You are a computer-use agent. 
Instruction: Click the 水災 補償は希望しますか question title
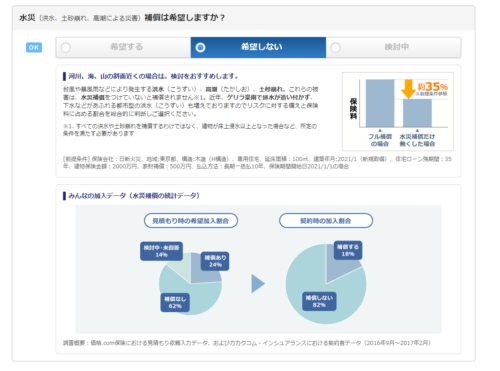click(122, 18)
